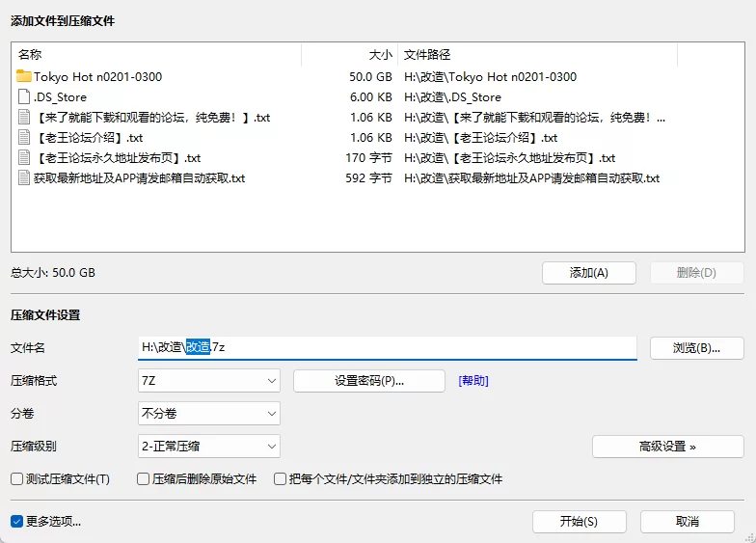Click the 浏览(B)... button
The image size is (756, 543).
click(696, 347)
